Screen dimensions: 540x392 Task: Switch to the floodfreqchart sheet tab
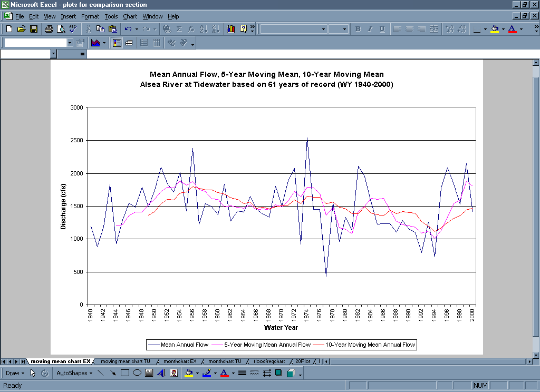coord(269,361)
